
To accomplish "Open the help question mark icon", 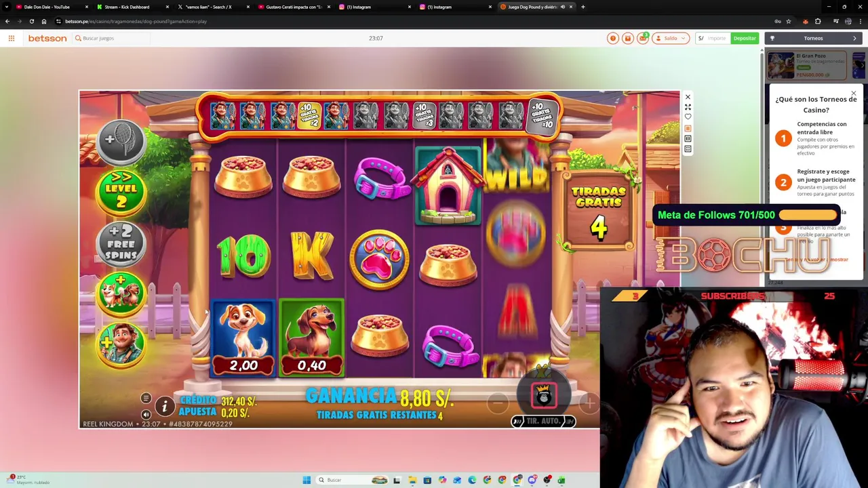I will pos(613,38).
